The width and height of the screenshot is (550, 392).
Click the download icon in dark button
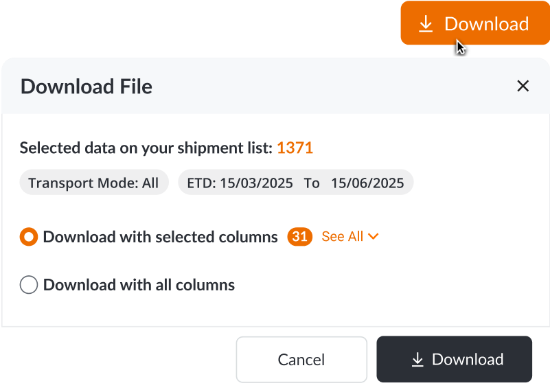tap(417, 360)
